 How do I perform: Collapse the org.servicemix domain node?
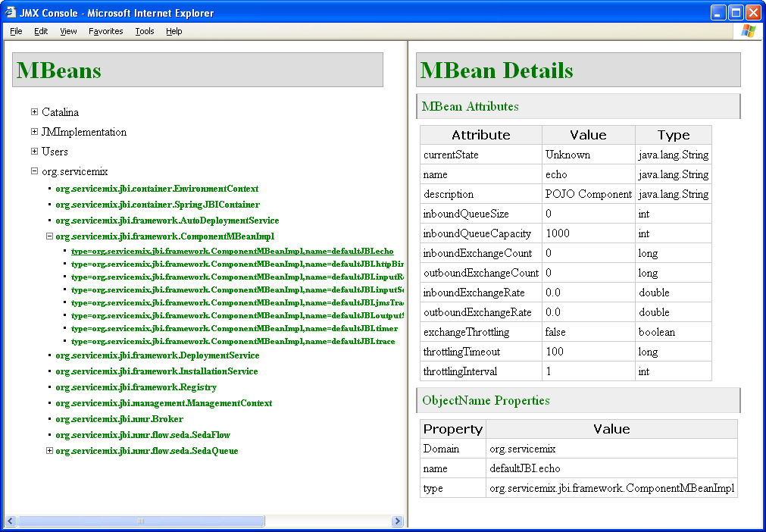tap(34, 171)
